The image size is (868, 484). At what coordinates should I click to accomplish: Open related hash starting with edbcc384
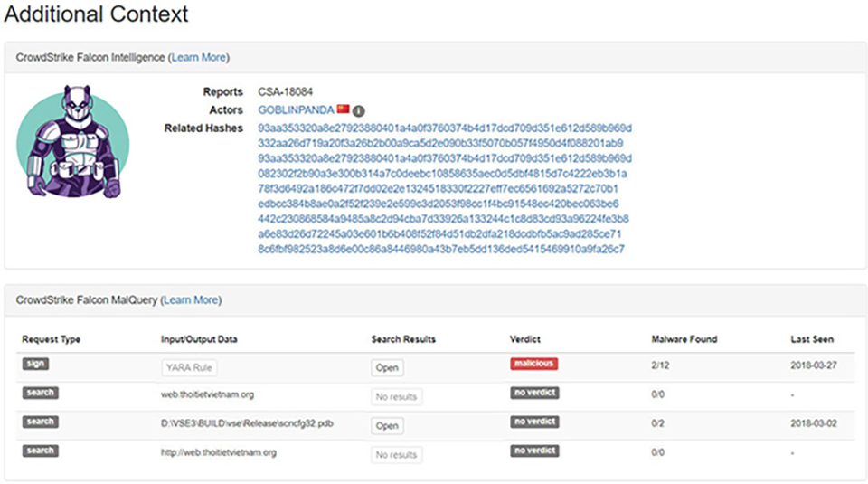(439, 204)
